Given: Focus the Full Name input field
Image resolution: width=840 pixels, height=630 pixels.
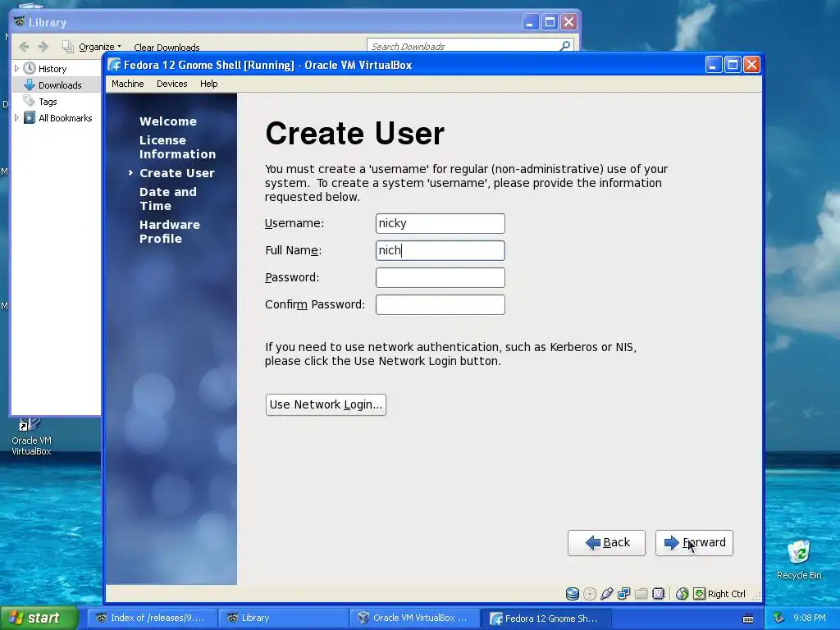Looking at the screenshot, I should pos(441,251).
